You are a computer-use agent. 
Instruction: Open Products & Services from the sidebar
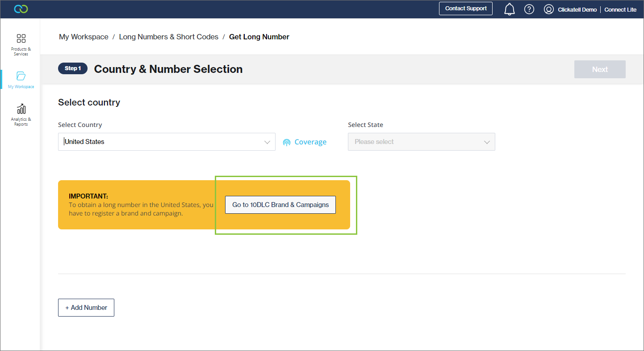[x=21, y=44]
